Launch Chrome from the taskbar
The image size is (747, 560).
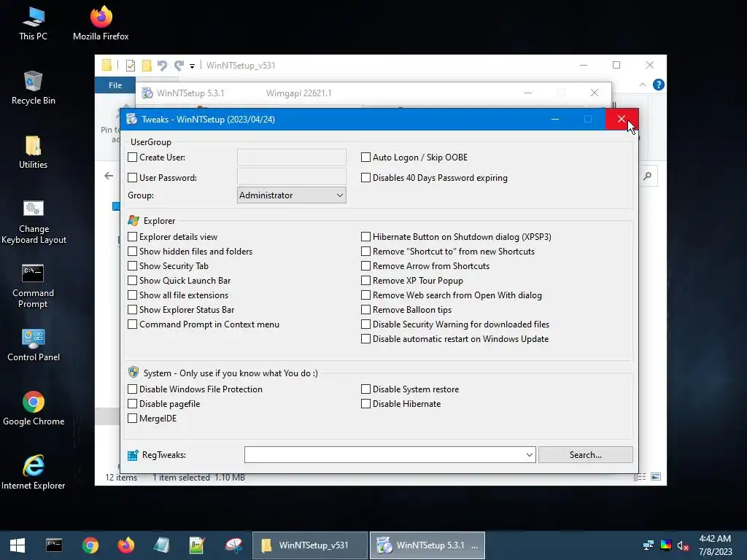pyautogui.click(x=90, y=545)
